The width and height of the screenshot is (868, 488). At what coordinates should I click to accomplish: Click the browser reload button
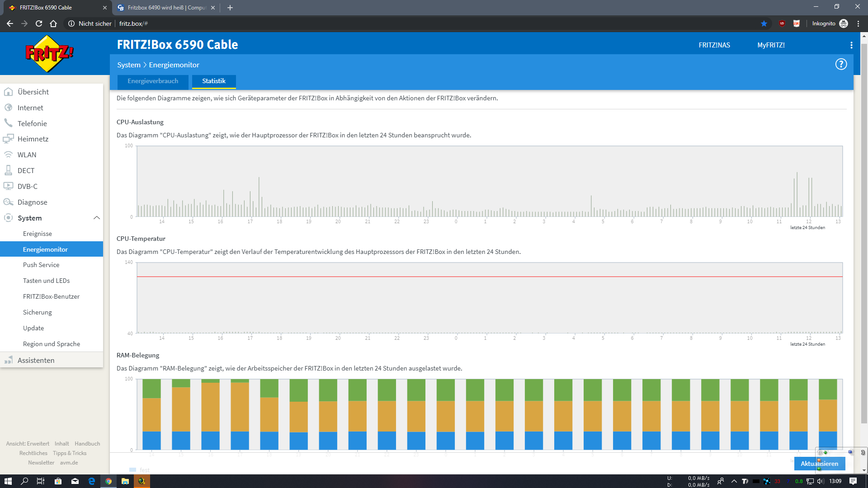39,23
